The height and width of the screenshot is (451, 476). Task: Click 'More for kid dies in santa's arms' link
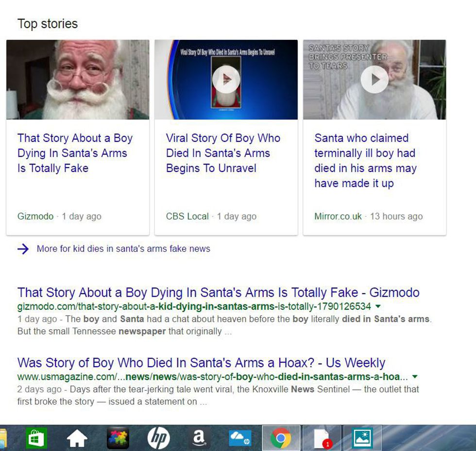point(123,249)
